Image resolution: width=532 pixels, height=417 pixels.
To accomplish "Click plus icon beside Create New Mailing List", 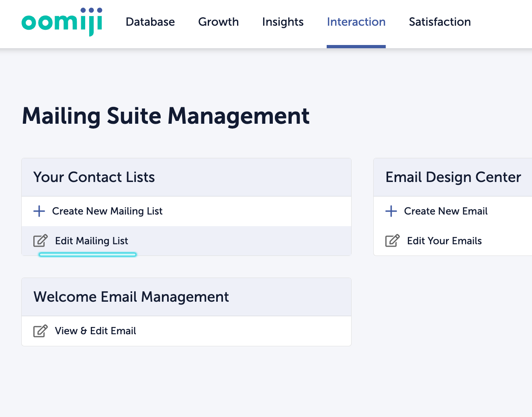I will point(39,211).
